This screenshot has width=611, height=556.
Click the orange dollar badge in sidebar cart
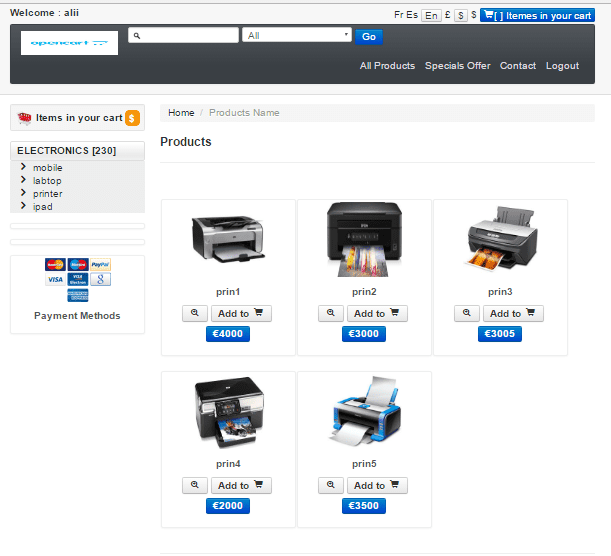[x=132, y=118]
